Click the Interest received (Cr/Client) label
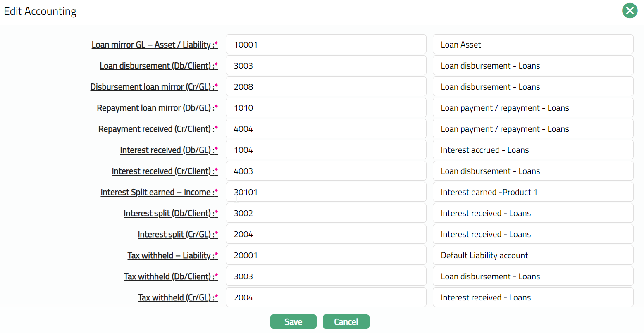Image resolution: width=644 pixels, height=333 pixels. 165,171
